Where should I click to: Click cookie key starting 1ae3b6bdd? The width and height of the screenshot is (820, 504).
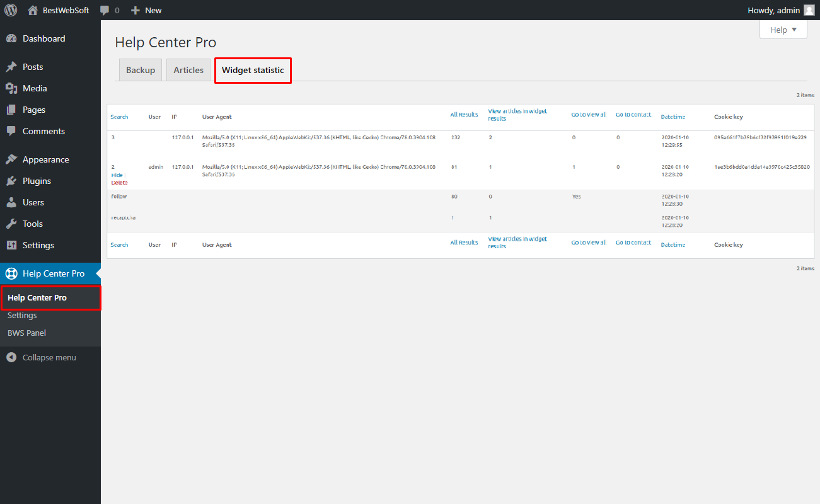[x=761, y=167]
